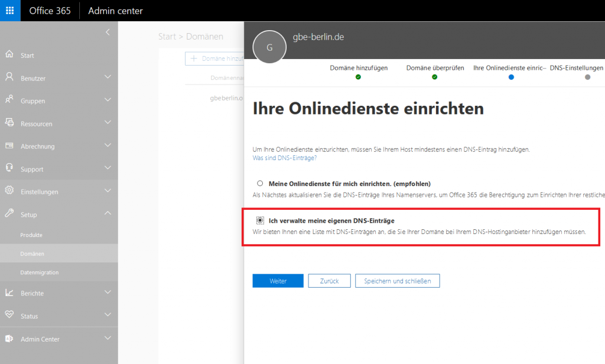This screenshot has width=605, height=364.
Task: Select the Benutzer person icon
Action: 11,77
